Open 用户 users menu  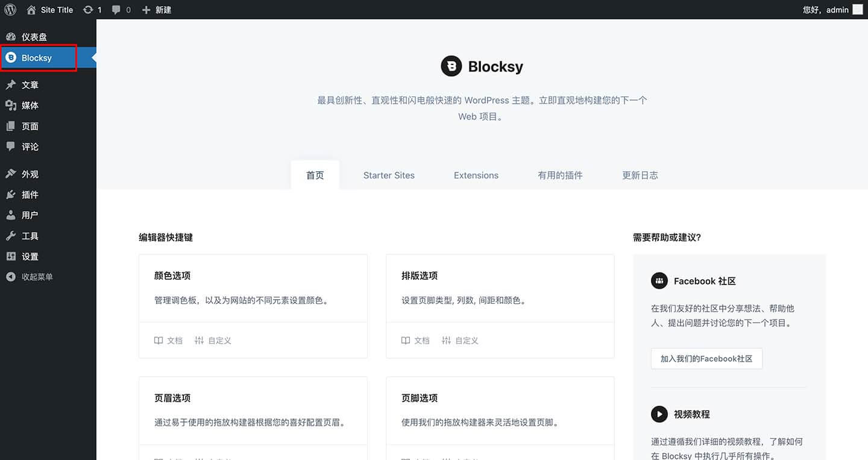pyautogui.click(x=48, y=215)
